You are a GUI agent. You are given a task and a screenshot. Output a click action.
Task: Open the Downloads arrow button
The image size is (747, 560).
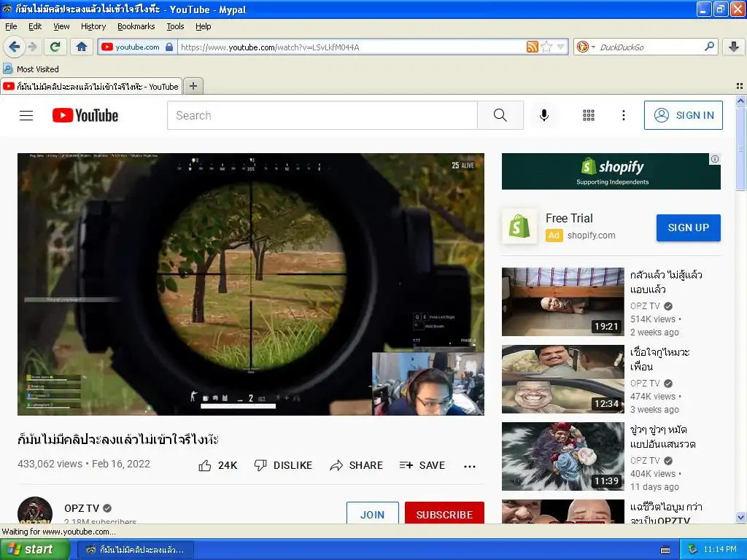tap(734, 47)
